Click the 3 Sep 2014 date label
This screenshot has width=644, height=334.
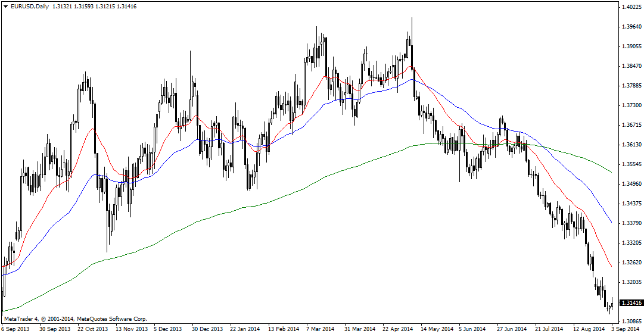coord(625,329)
